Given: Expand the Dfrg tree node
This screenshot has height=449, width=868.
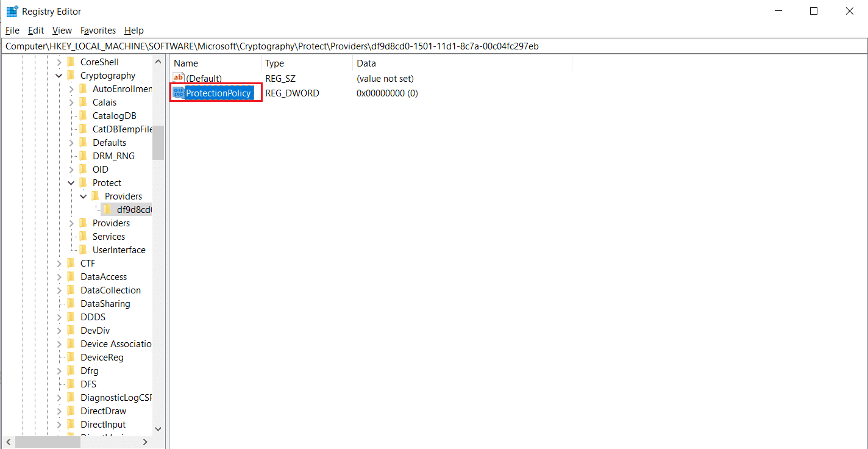Looking at the screenshot, I should [59, 371].
